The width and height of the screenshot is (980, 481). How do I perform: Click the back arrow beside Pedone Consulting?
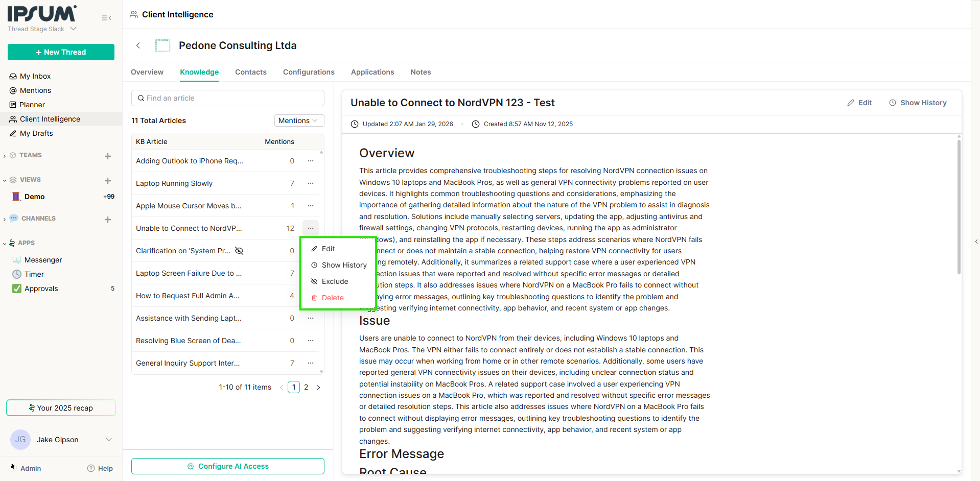coord(138,45)
